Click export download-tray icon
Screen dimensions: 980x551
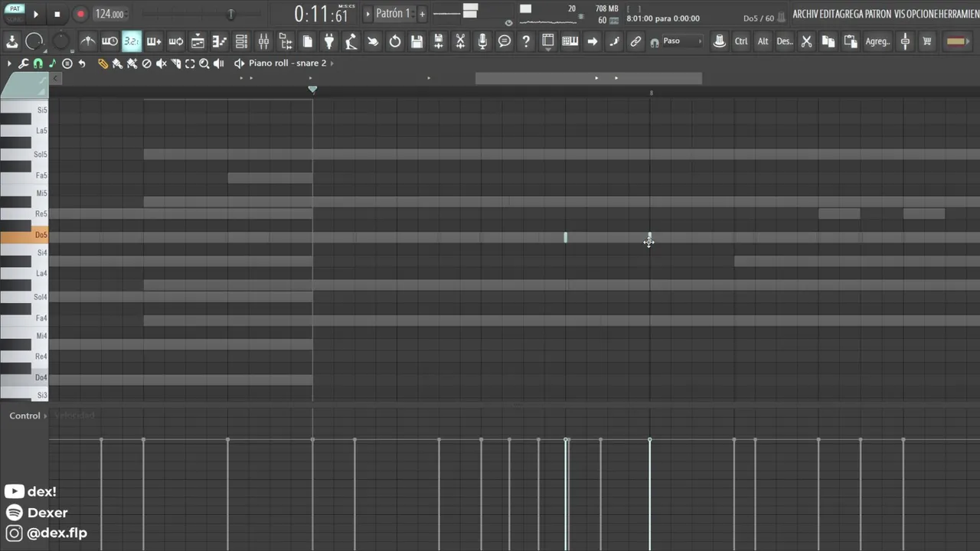click(11, 41)
